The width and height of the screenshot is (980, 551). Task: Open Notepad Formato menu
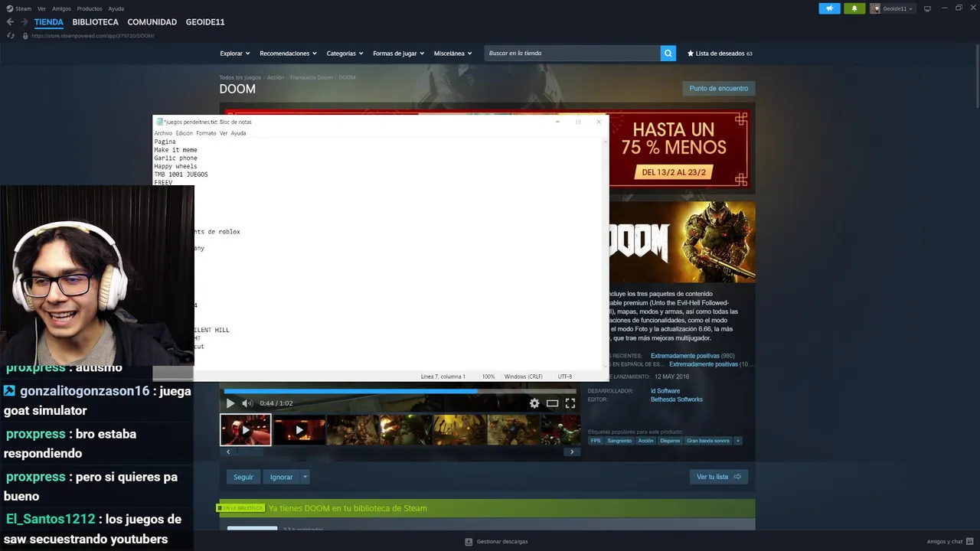(x=206, y=133)
